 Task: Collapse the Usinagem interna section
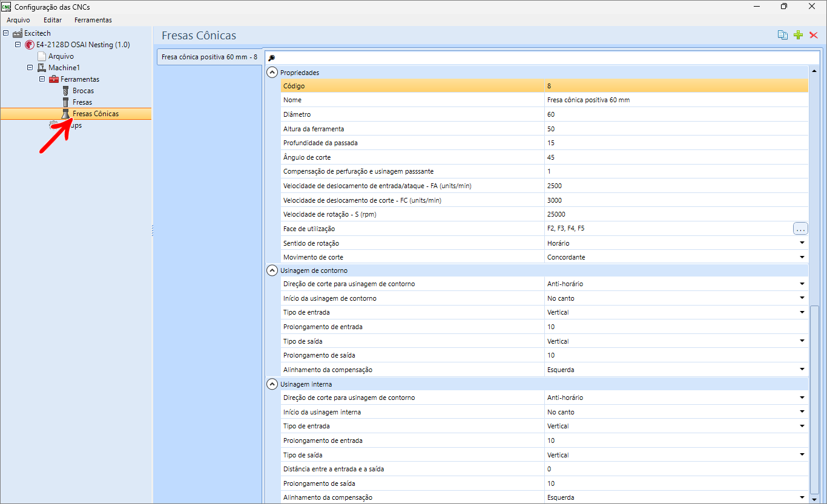(x=272, y=384)
